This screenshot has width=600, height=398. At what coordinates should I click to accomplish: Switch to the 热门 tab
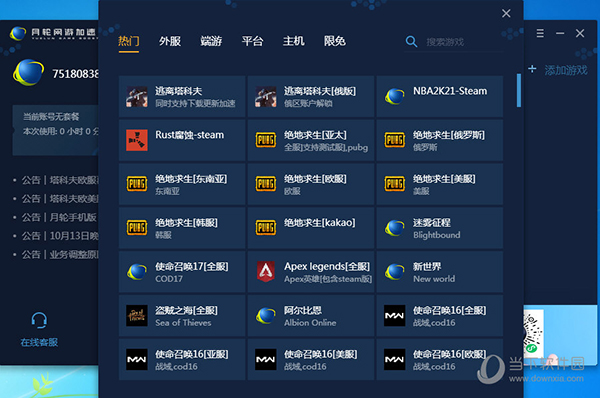pos(129,41)
